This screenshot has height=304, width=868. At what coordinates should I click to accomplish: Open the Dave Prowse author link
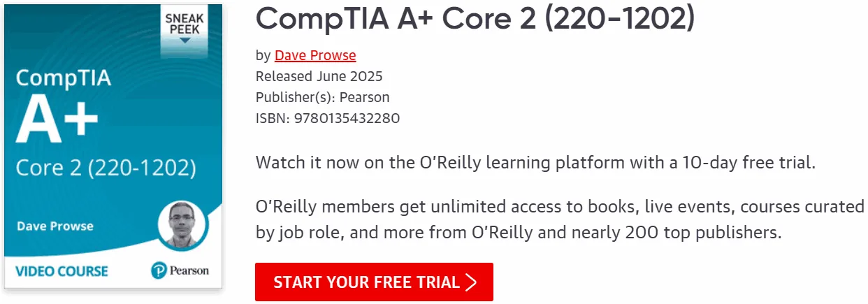click(x=315, y=55)
